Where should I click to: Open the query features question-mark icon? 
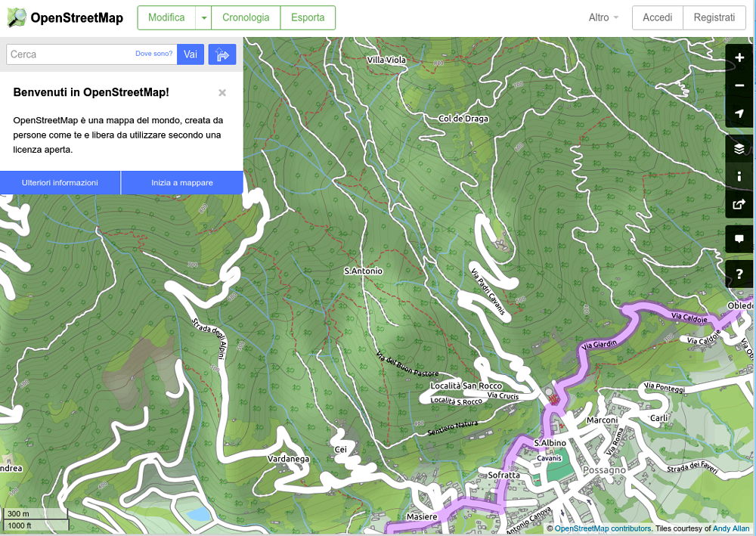pyautogui.click(x=739, y=274)
